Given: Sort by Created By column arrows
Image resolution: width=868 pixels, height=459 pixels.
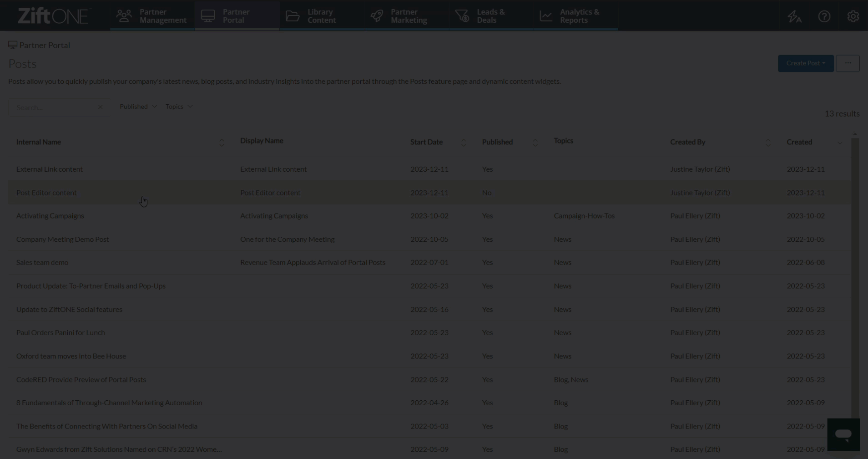Looking at the screenshot, I should tap(768, 143).
